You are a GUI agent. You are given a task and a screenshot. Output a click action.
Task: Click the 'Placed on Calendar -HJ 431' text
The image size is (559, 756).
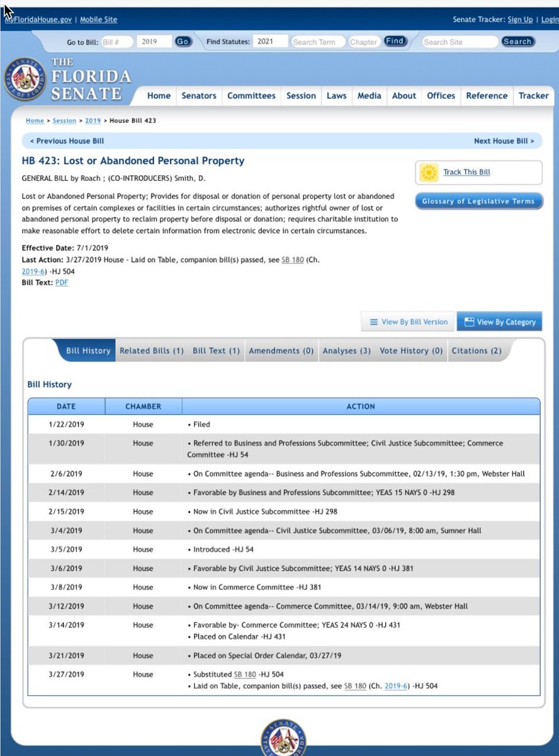[239, 636]
